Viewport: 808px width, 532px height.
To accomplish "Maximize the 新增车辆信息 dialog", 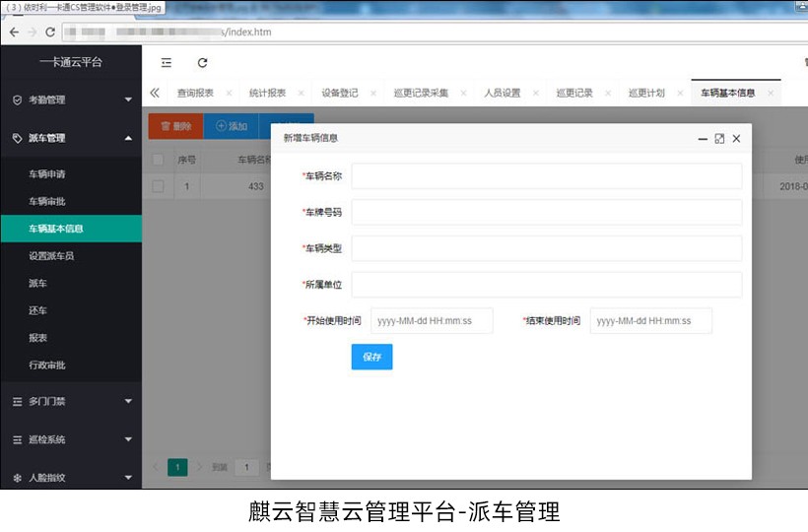I will pyautogui.click(x=719, y=139).
